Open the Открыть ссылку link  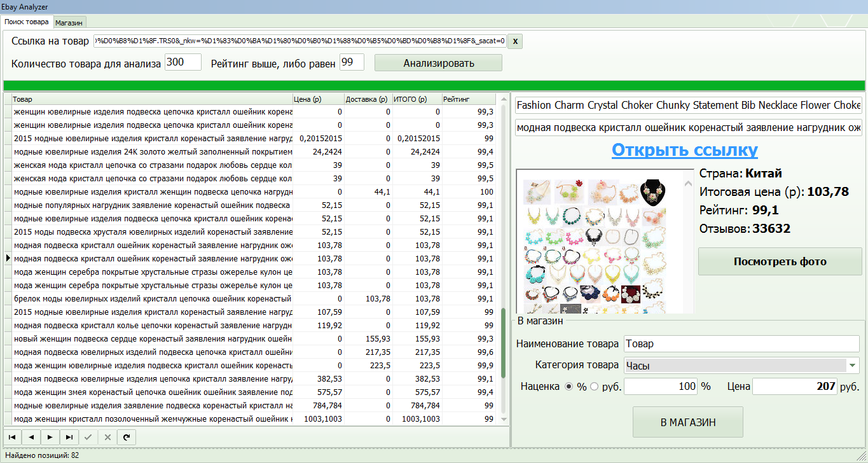[x=685, y=150]
